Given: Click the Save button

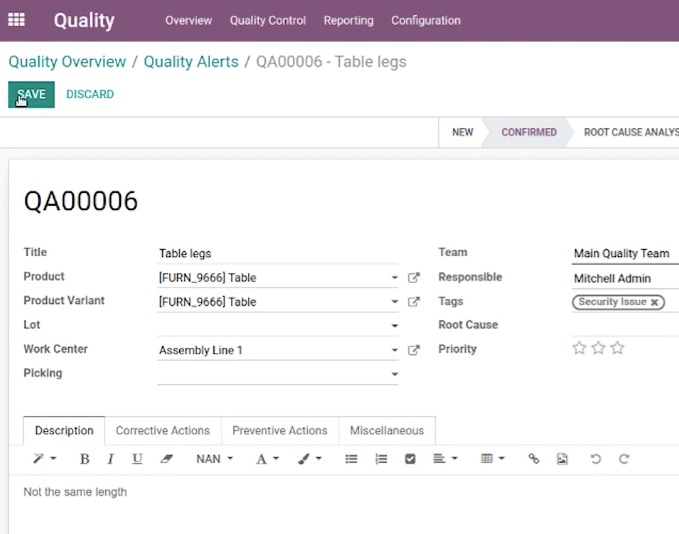Looking at the screenshot, I should coord(31,94).
